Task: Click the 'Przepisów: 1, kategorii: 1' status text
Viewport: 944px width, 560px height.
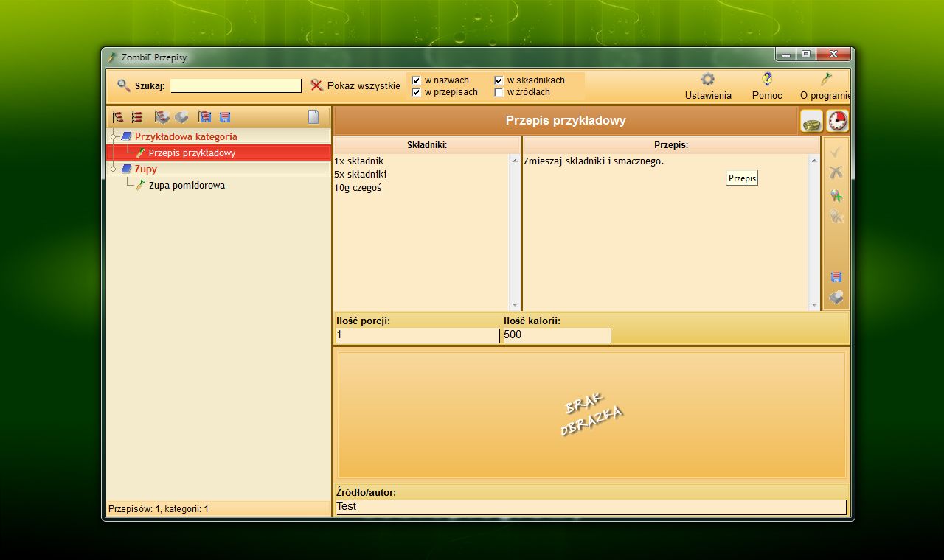Action: 159,509
